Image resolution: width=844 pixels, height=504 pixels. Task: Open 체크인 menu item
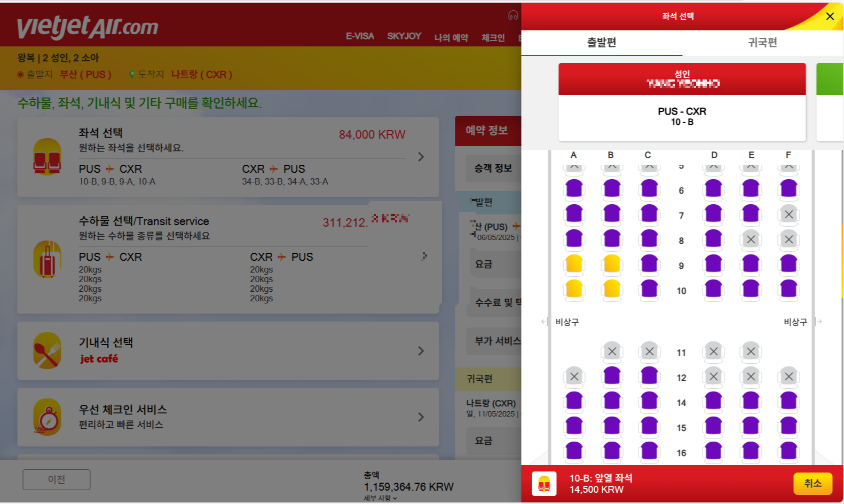493,37
